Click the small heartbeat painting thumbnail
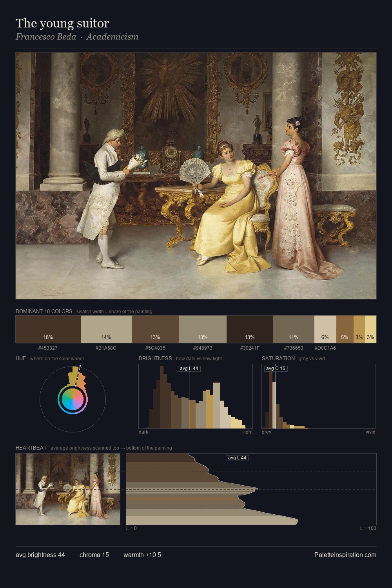392x588 pixels. (68, 489)
